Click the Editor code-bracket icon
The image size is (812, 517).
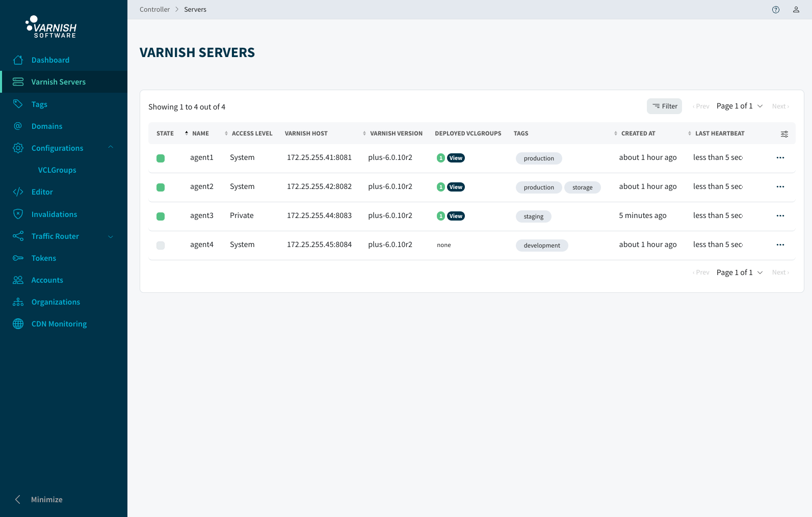point(18,192)
